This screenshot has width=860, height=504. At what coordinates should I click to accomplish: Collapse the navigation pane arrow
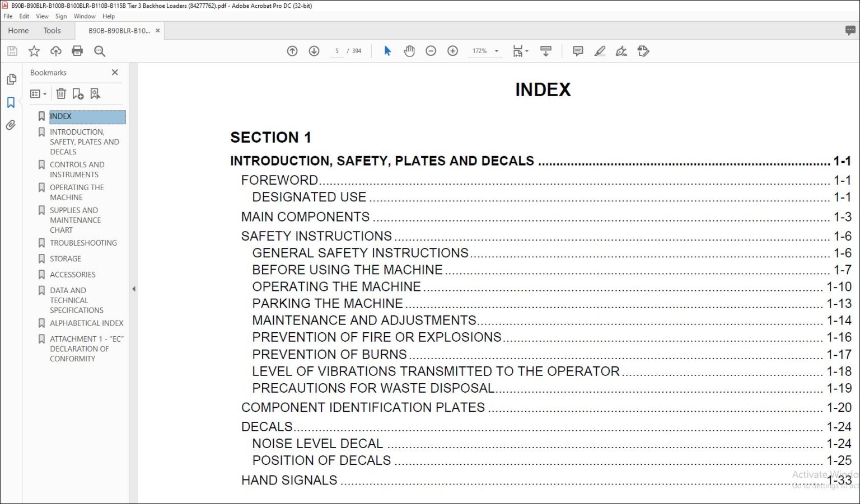tap(133, 289)
